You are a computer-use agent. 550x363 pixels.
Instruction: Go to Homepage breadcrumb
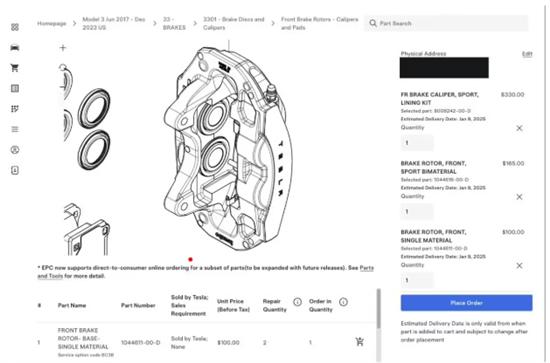[x=52, y=23]
